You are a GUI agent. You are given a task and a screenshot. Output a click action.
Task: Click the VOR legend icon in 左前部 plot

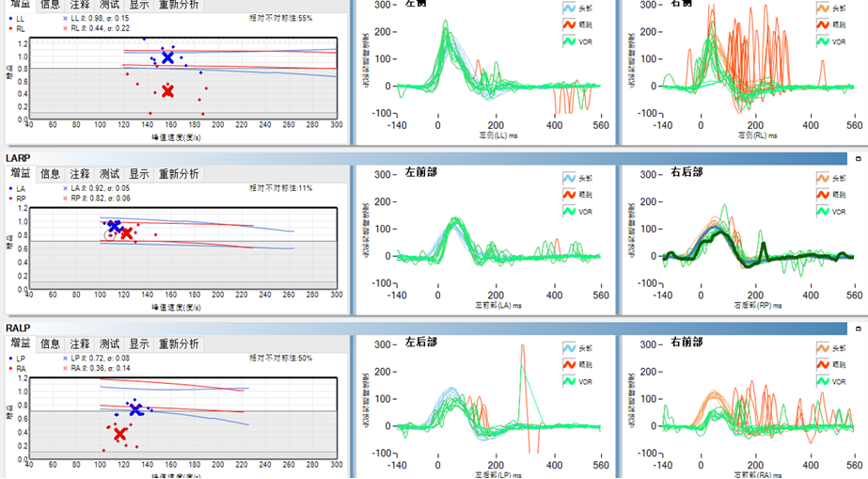(x=570, y=211)
